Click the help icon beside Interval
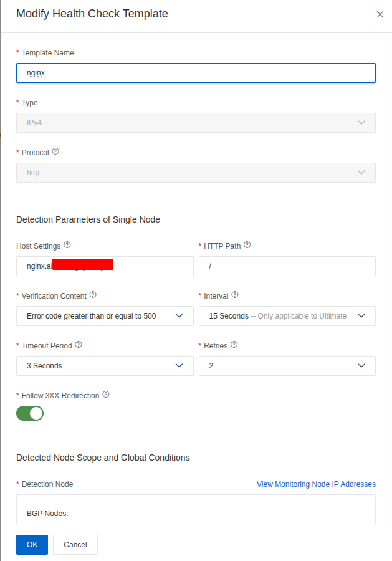This screenshot has height=561, width=392. (235, 295)
